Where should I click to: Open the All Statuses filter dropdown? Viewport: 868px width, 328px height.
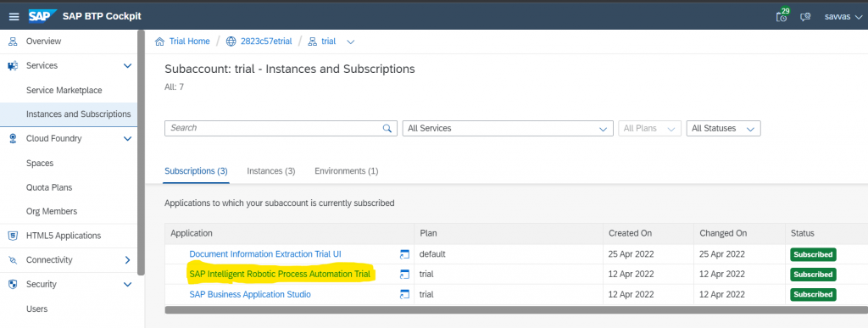pyautogui.click(x=724, y=128)
